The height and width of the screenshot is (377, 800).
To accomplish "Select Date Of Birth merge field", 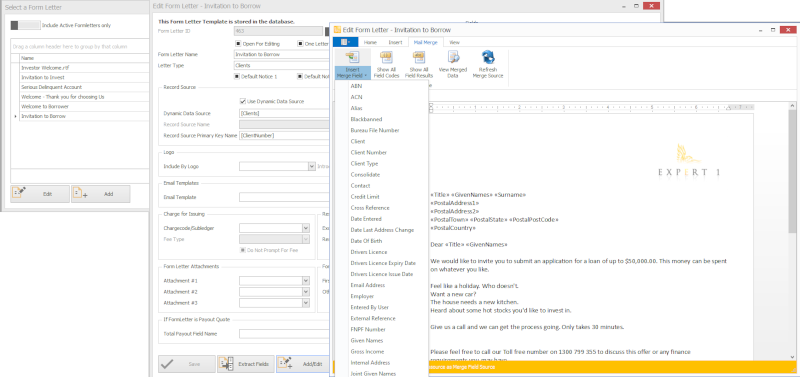I will point(382,241).
